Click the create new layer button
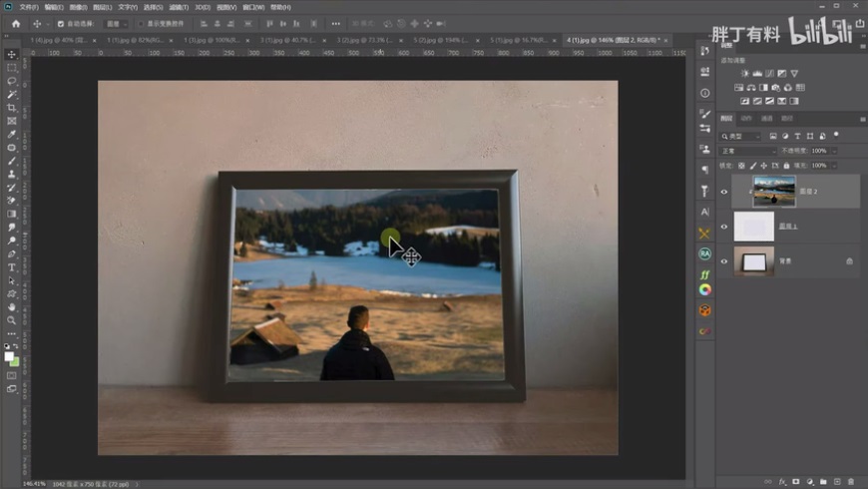Viewport: 868px width, 489px height. 837,482
